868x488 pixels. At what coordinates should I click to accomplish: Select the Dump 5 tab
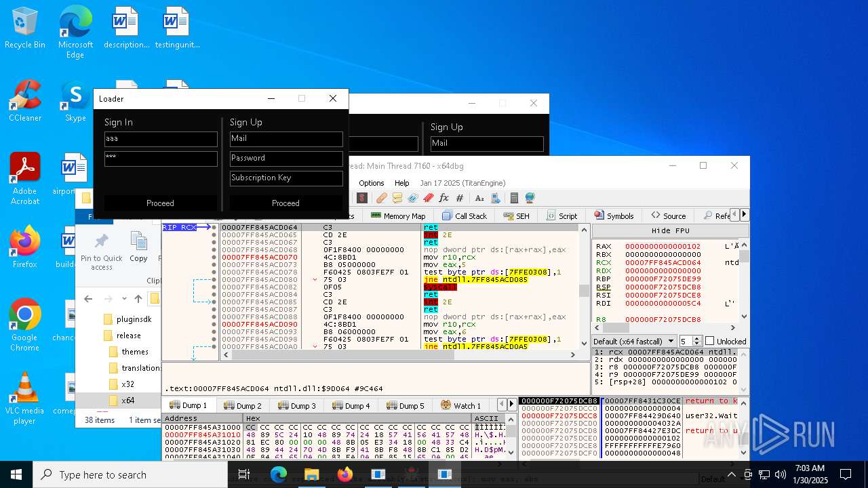pyautogui.click(x=405, y=405)
